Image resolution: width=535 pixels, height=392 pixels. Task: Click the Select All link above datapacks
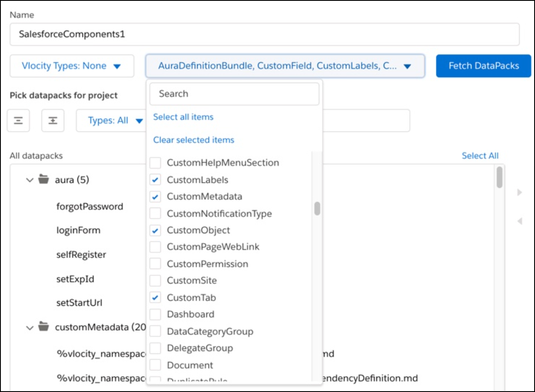click(x=480, y=156)
